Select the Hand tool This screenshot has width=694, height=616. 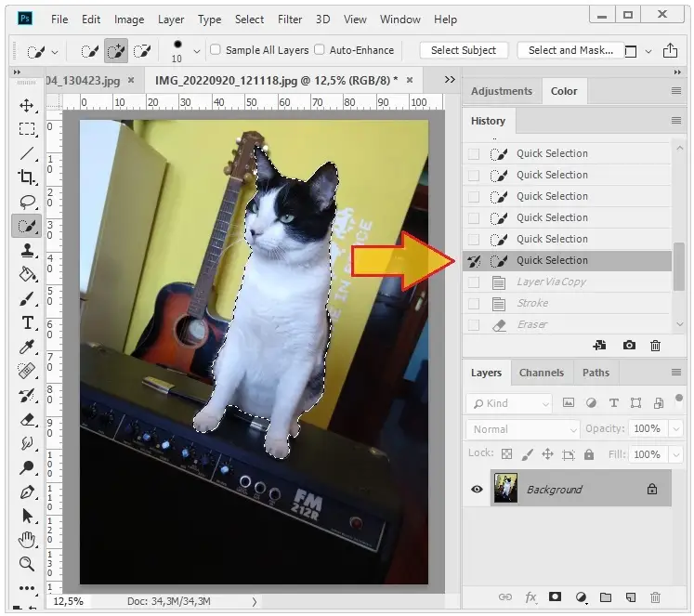point(27,540)
